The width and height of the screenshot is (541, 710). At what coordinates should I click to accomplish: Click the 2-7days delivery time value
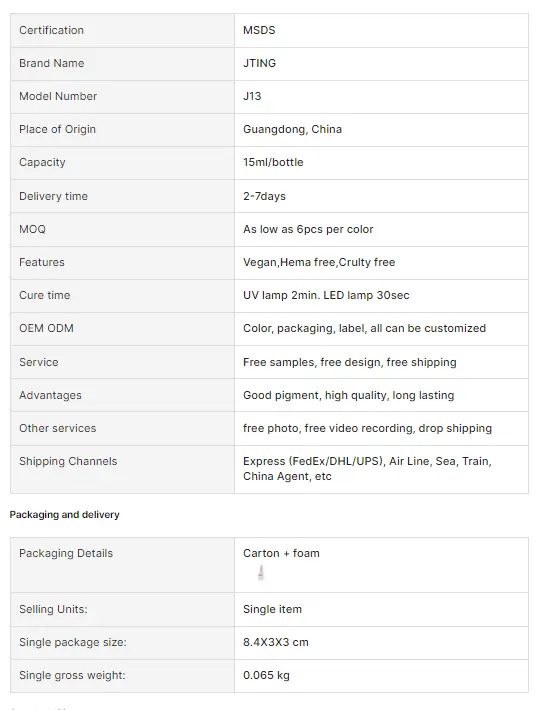[x=264, y=196]
